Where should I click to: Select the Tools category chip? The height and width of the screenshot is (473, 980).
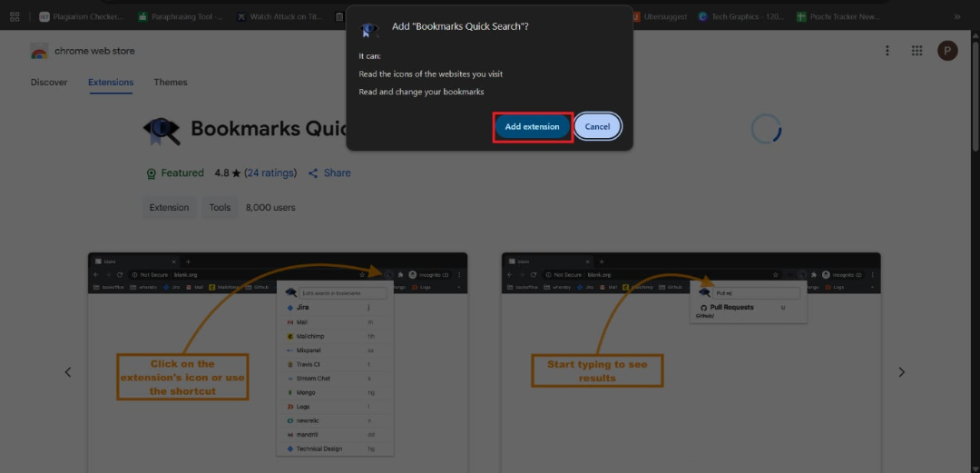coord(220,208)
